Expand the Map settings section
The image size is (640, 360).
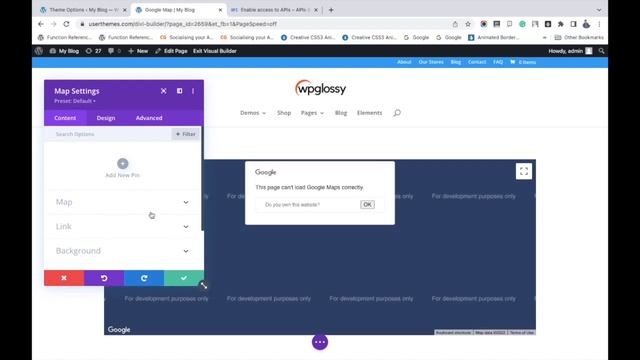122,202
